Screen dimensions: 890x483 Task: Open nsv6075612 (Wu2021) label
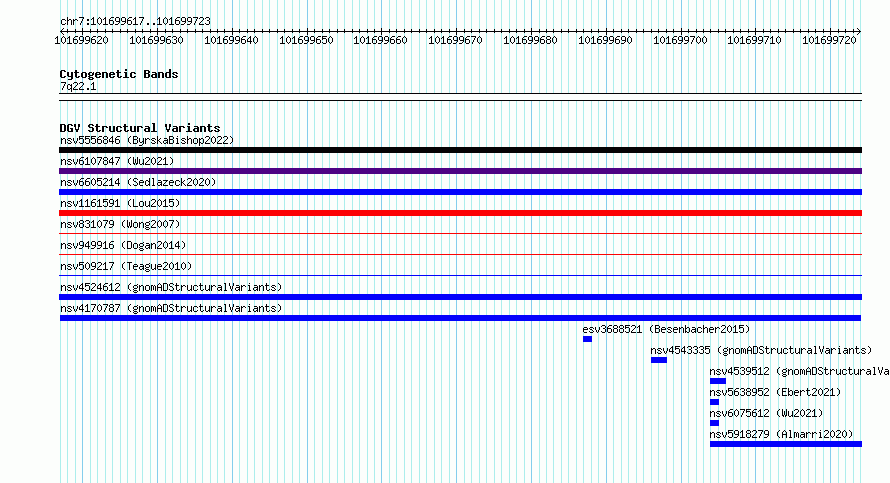pyautogui.click(x=766, y=413)
